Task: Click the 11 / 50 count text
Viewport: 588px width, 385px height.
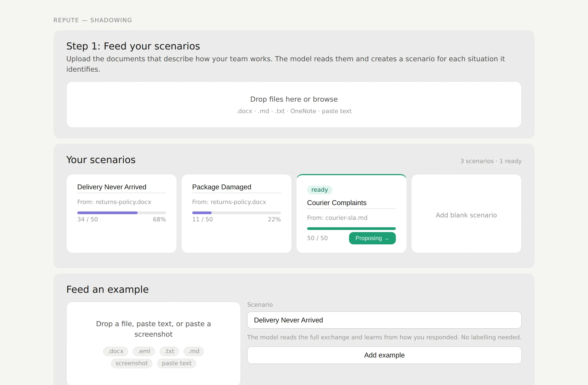Action: 203,219
